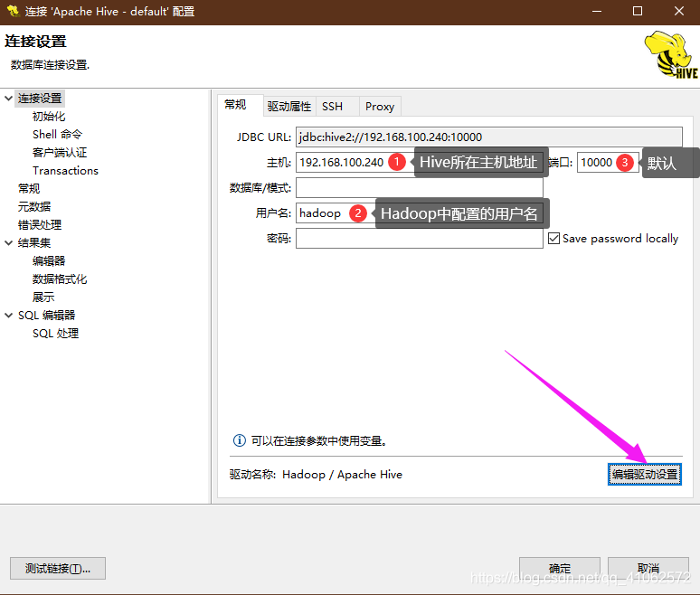Select 结果集 tree item

point(34,243)
